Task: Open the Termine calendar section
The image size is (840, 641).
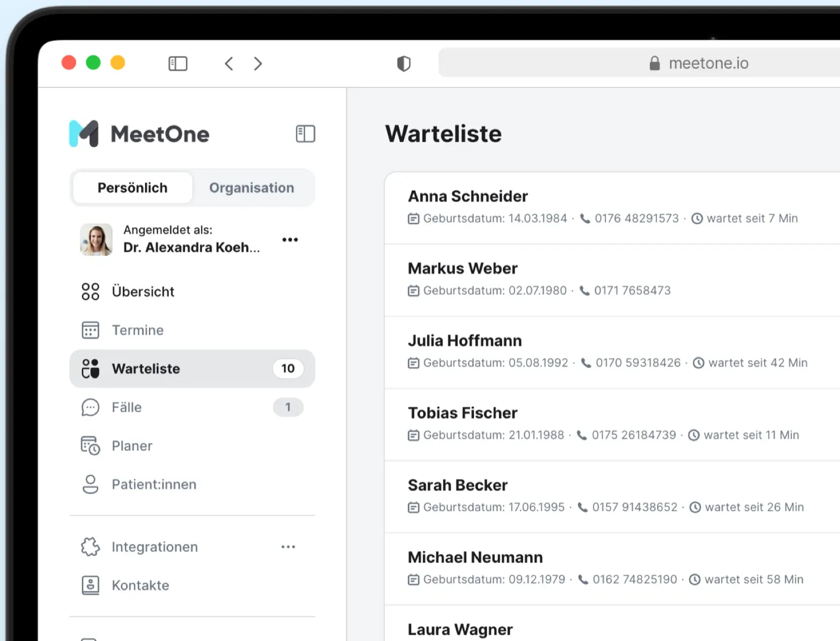Action: [192, 330]
